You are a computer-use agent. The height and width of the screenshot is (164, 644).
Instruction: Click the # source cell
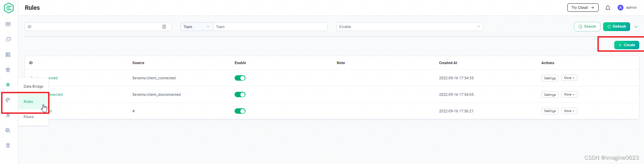tap(134, 111)
